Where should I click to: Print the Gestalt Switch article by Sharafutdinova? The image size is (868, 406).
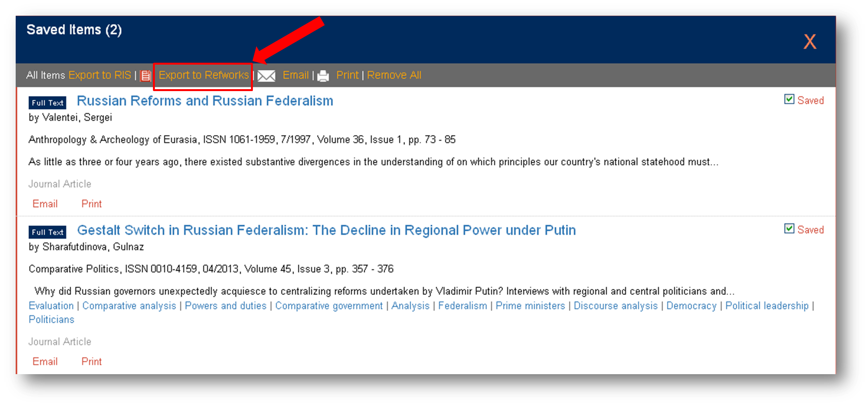click(92, 361)
